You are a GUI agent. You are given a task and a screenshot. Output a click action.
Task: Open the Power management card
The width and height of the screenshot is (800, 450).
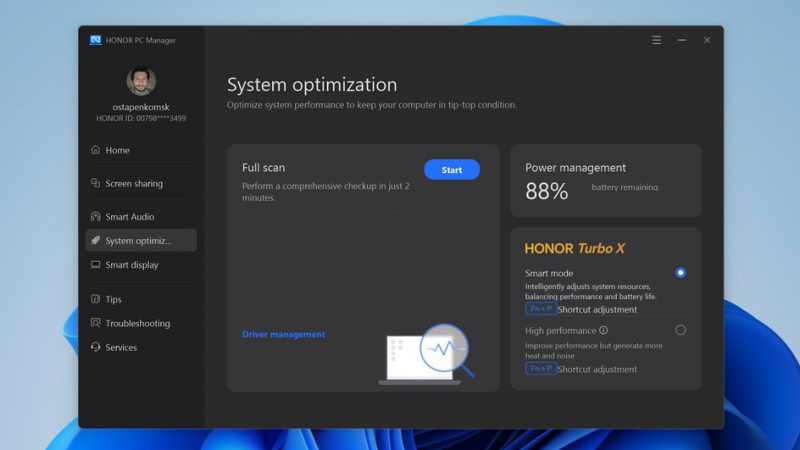(606, 181)
